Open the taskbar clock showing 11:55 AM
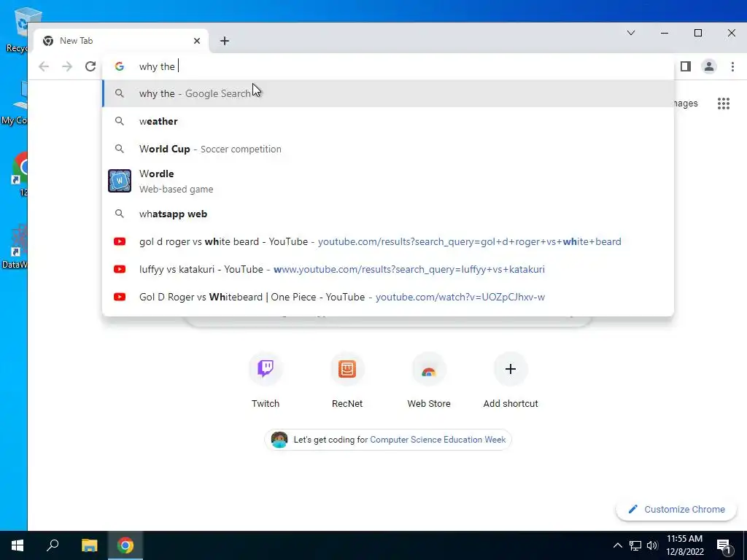The image size is (747, 560). click(684, 545)
